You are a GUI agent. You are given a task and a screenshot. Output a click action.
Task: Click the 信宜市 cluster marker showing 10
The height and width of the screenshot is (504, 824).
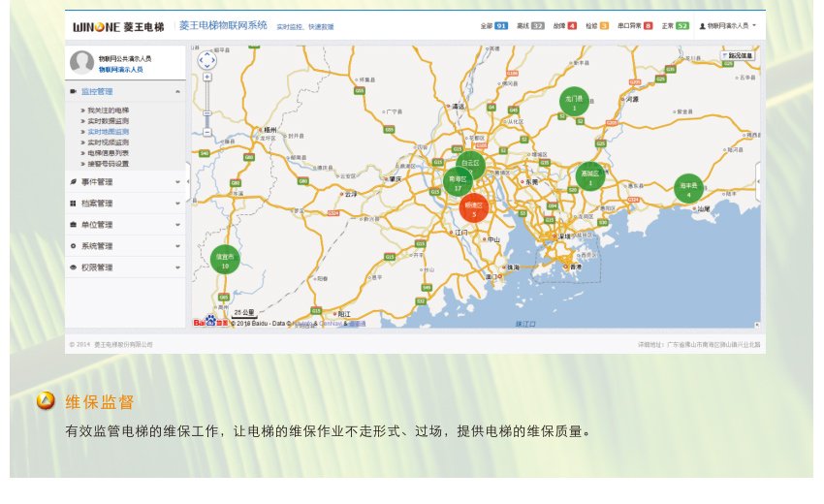[x=225, y=260]
